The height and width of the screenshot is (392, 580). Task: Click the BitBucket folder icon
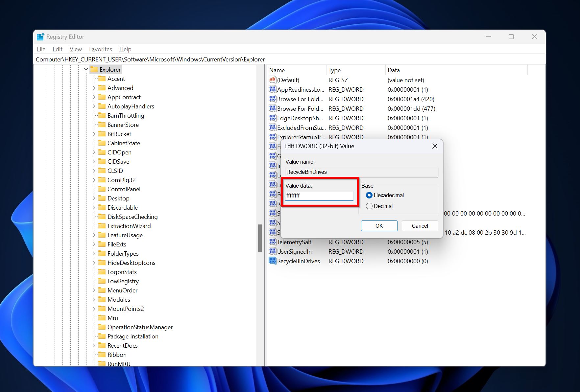[102, 134]
